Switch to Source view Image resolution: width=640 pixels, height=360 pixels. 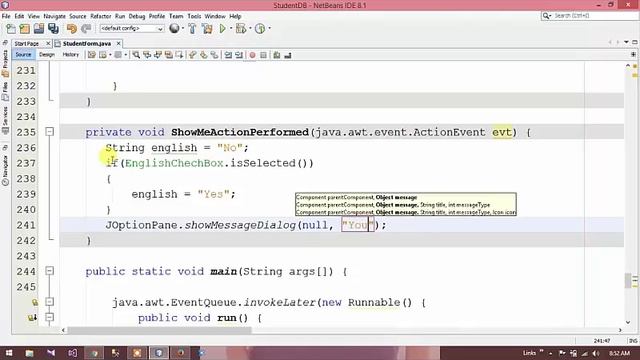coord(23,55)
